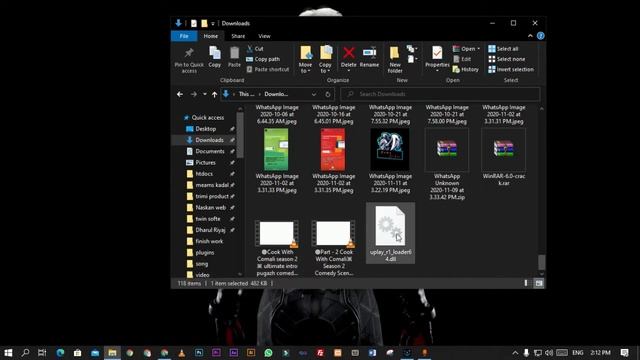This screenshot has height=360, width=640.
Task: Open Naskan web folder in sidebar
Action: coord(210,207)
